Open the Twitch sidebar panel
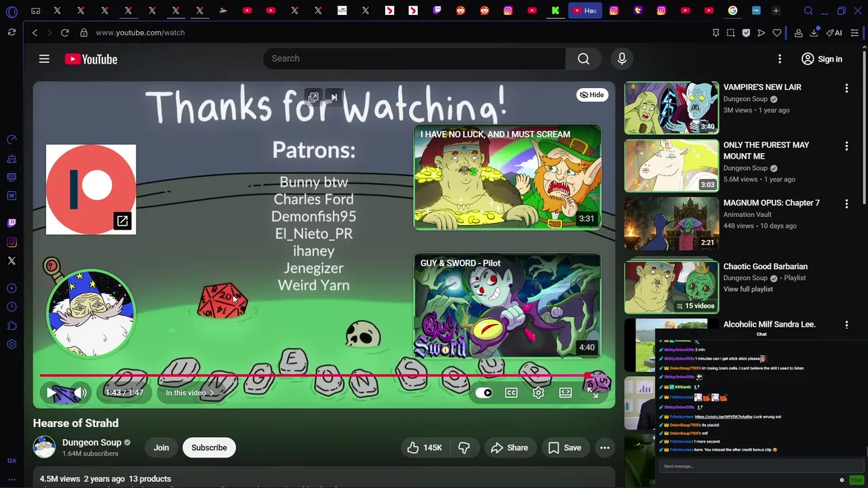Viewport: 868px width, 488px height. 12,223
